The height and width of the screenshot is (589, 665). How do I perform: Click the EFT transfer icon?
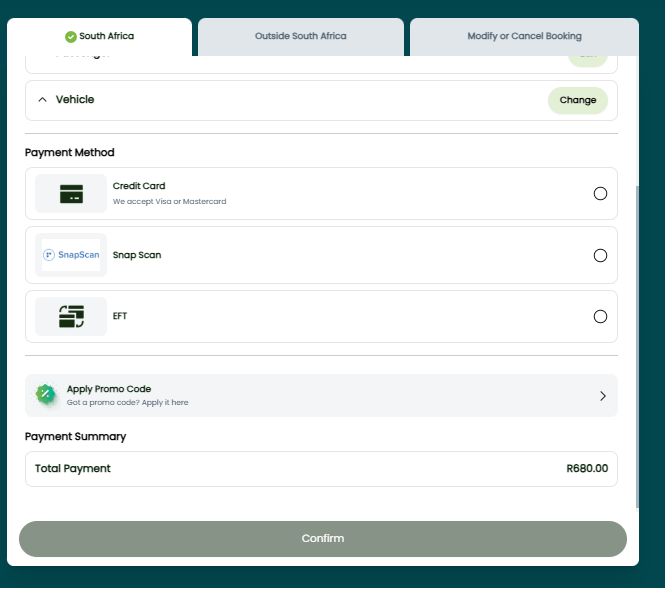(71, 317)
